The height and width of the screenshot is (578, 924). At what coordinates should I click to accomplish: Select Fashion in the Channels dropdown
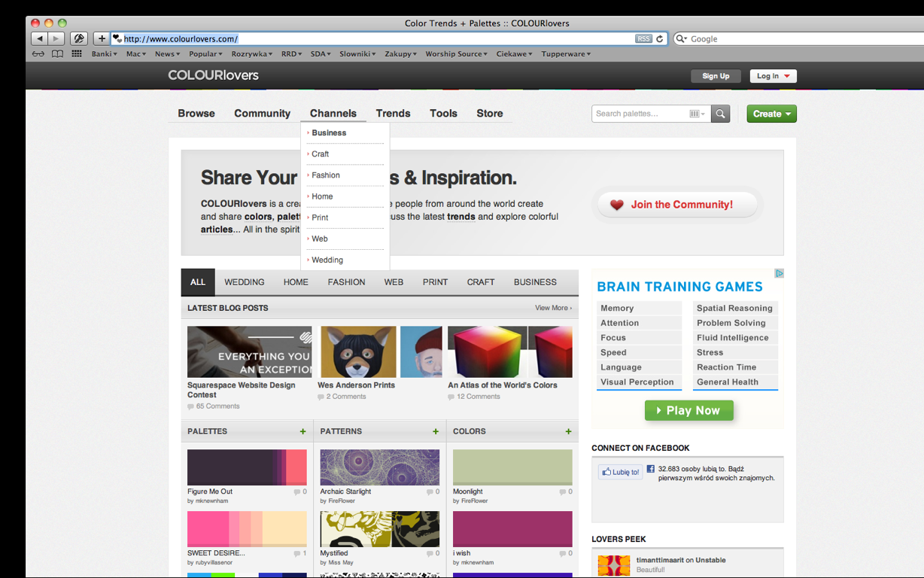(x=325, y=175)
